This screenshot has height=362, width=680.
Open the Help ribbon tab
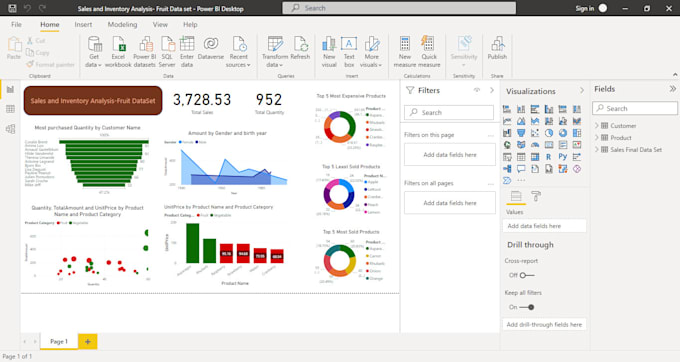190,25
